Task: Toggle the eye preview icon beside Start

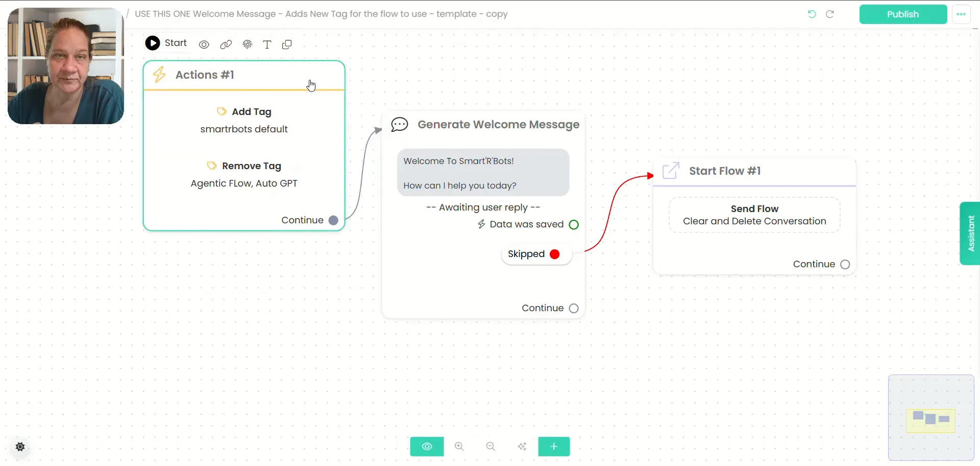Action: pyautogui.click(x=204, y=44)
